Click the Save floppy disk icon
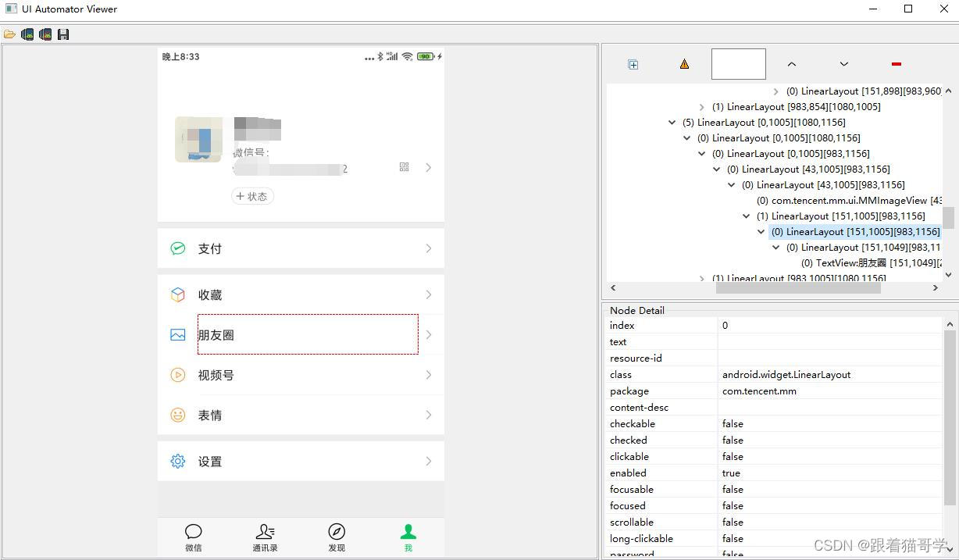 pos(63,34)
